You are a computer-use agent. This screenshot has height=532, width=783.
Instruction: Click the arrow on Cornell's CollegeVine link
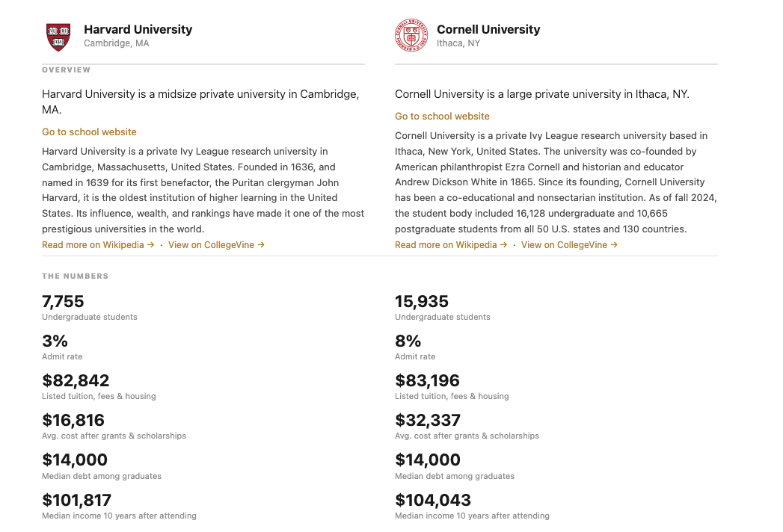tap(612, 244)
